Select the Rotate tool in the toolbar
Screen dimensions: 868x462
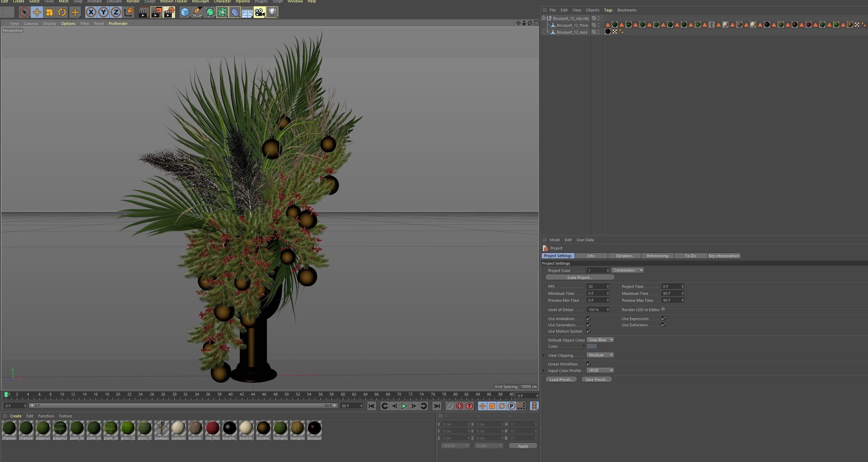(x=62, y=12)
